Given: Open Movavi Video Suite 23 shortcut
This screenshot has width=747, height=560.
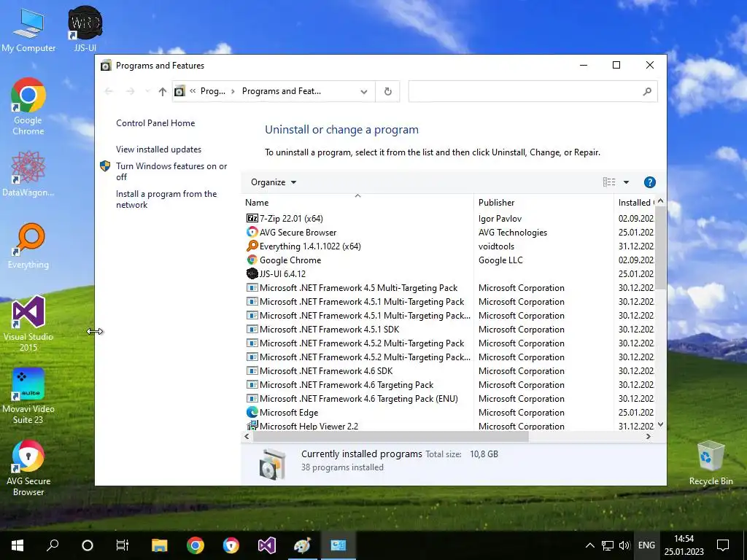Looking at the screenshot, I should pos(28,395).
